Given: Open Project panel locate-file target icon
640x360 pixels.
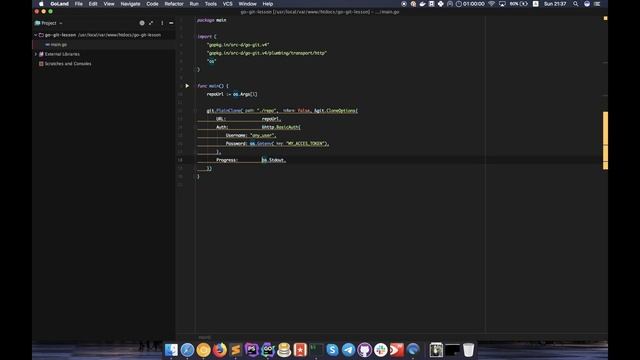Looking at the screenshot, I should click(142, 23).
